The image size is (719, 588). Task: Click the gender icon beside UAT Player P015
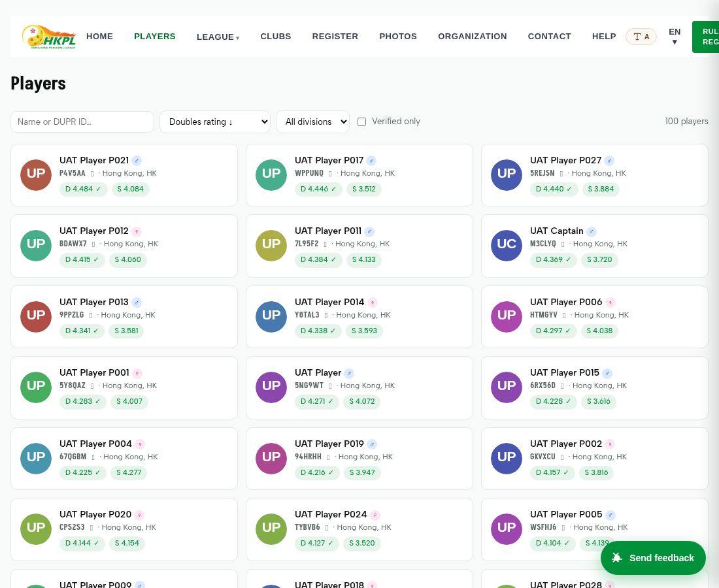click(x=607, y=373)
